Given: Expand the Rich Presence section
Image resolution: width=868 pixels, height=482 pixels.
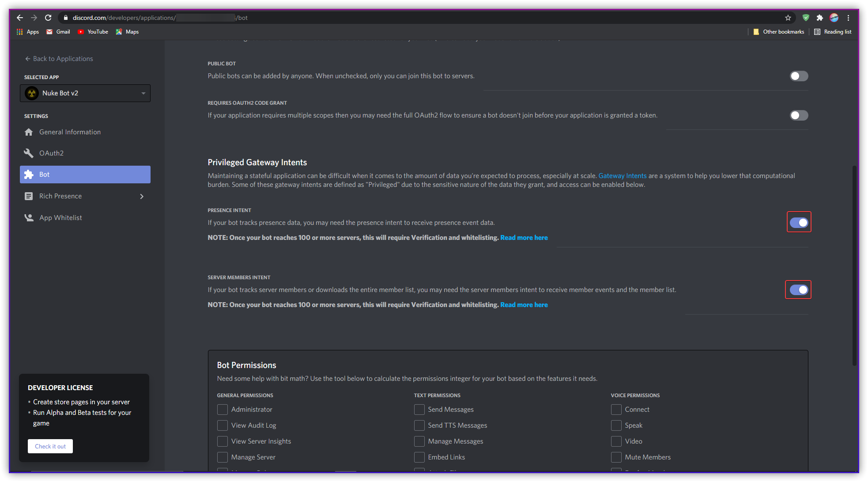Looking at the screenshot, I should [142, 196].
